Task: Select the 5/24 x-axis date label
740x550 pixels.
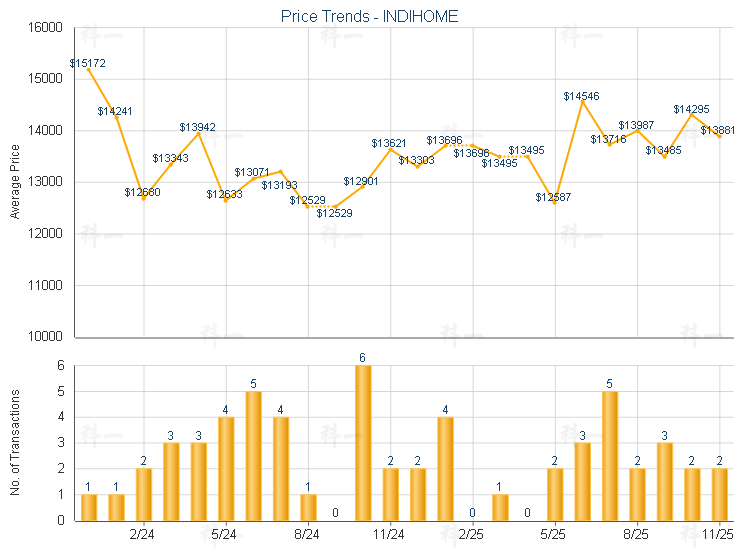Action: pyautogui.click(x=226, y=535)
